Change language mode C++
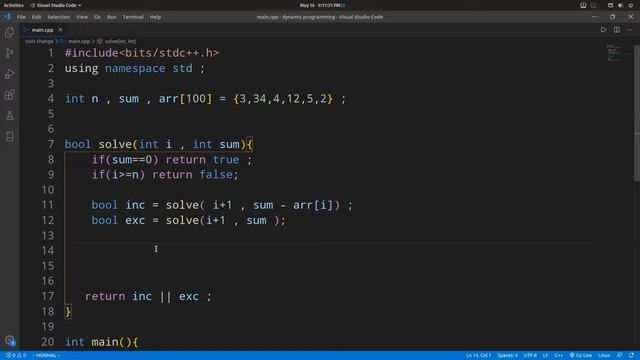Screen dimensions: 640x360 click(x=559, y=355)
